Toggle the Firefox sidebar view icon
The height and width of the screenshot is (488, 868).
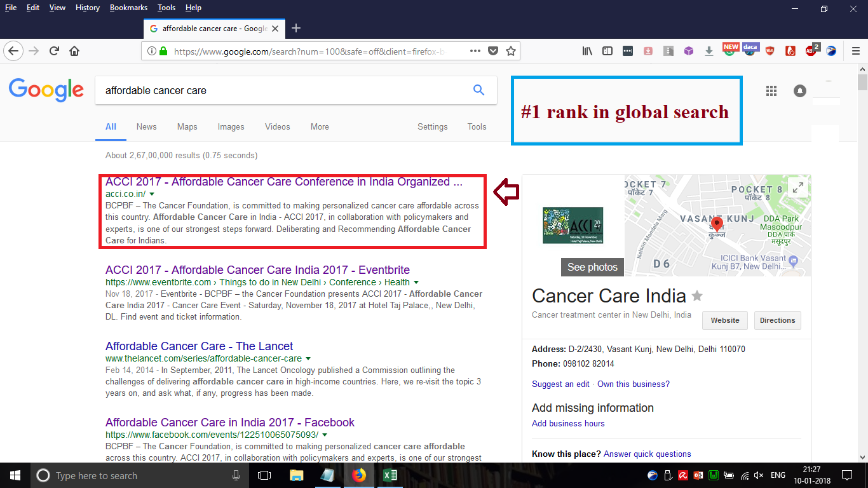click(607, 51)
